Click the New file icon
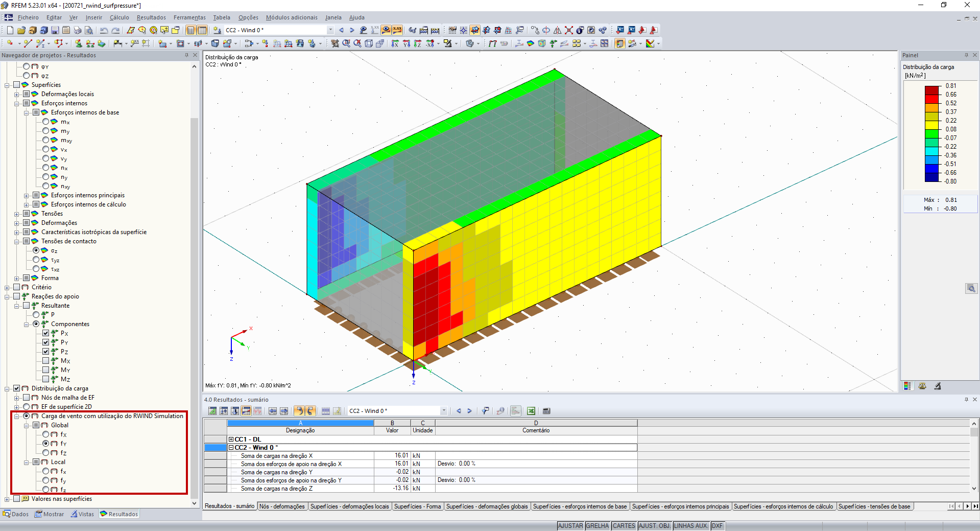 (10, 30)
